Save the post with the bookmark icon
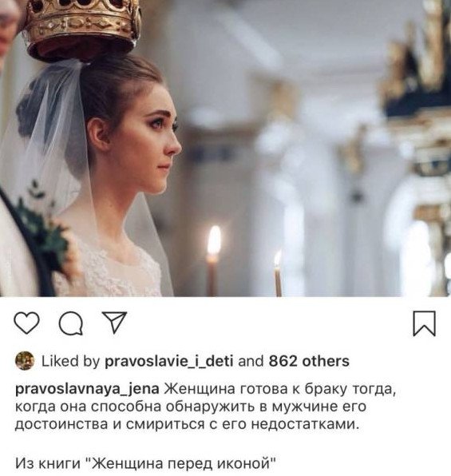 tap(425, 323)
